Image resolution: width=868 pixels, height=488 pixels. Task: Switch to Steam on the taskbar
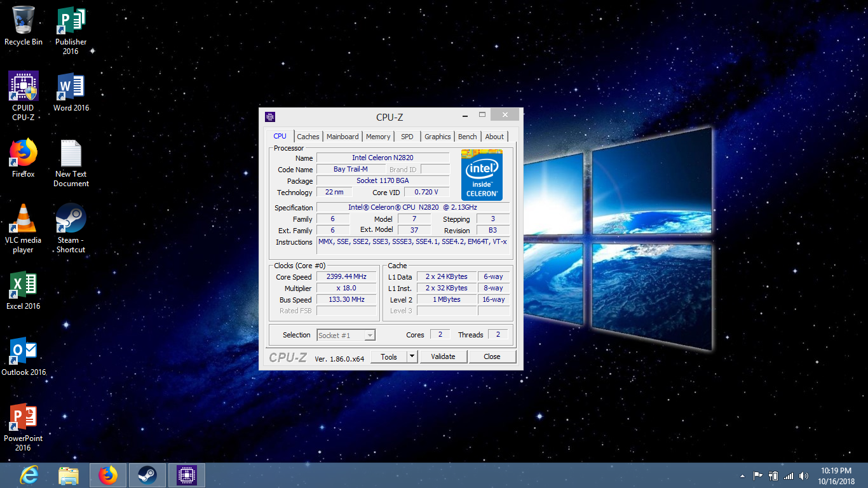pyautogui.click(x=147, y=475)
